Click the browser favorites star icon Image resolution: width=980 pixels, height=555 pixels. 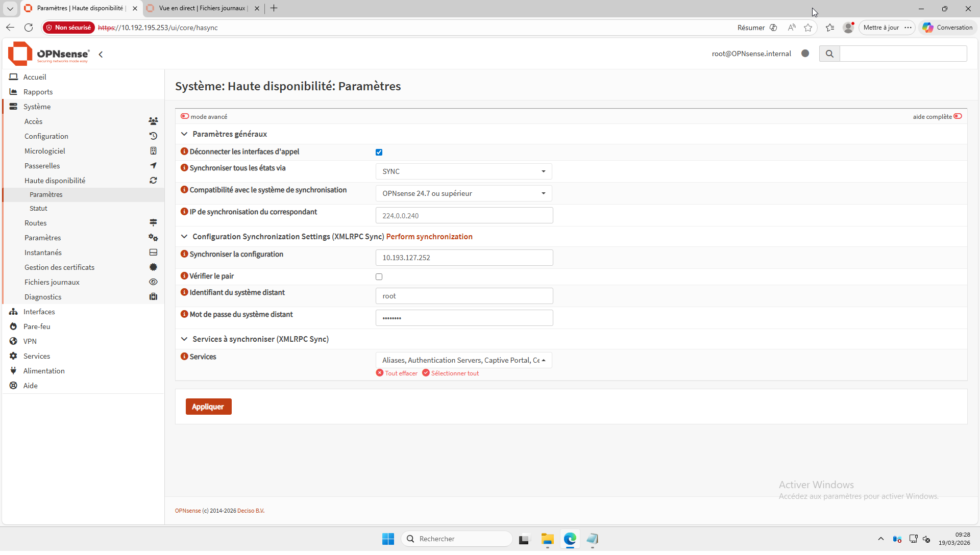808,28
